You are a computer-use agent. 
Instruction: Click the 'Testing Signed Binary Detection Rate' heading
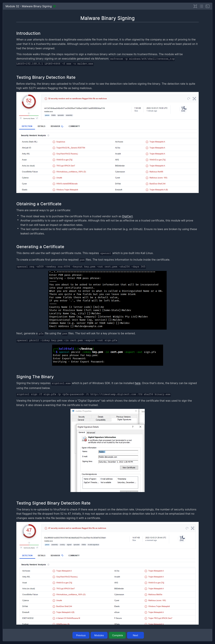click(53, 503)
